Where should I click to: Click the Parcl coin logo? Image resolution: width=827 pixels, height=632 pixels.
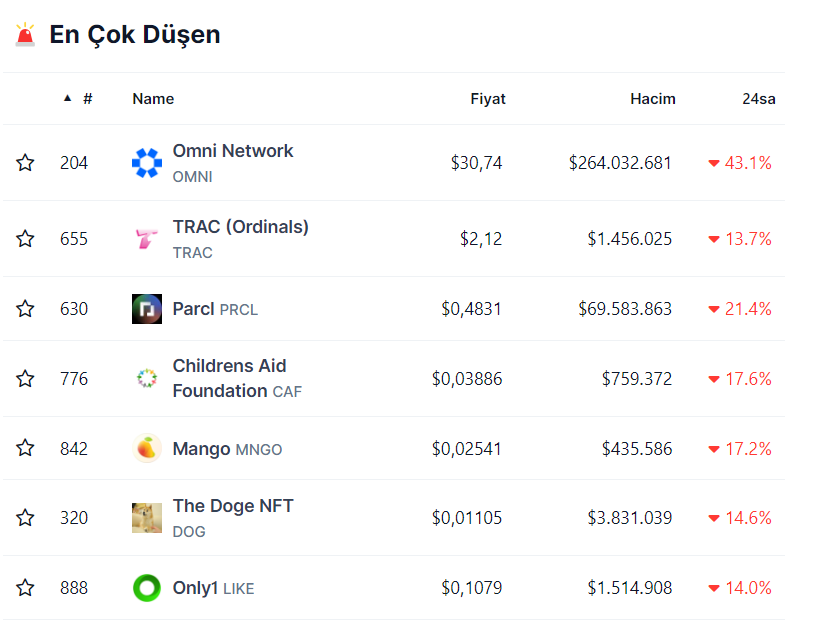147,309
